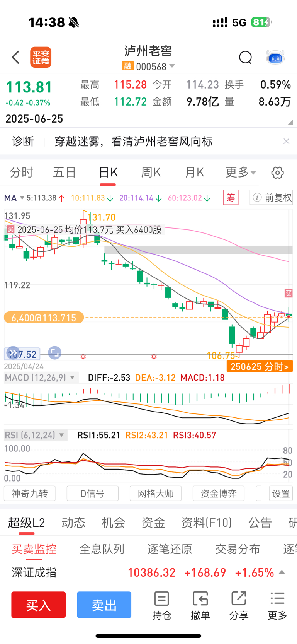Switch to 五日 chart tab
The width and height of the screenshot is (297, 644).
(x=64, y=173)
